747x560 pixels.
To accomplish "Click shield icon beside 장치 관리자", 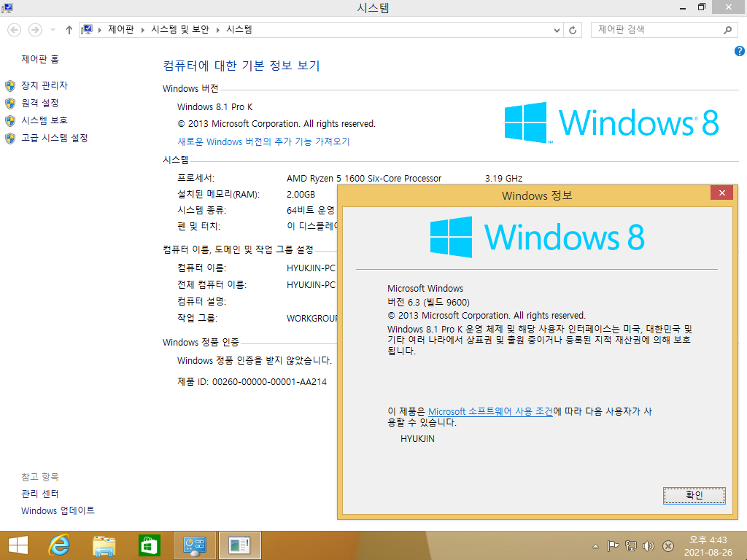I will tap(10, 86).
